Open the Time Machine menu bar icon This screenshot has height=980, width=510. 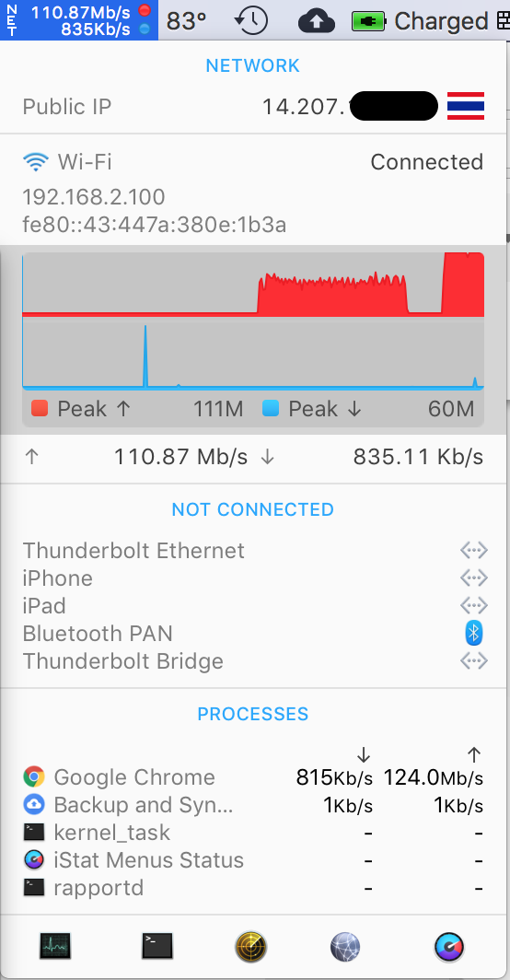(x=251, y=20)
